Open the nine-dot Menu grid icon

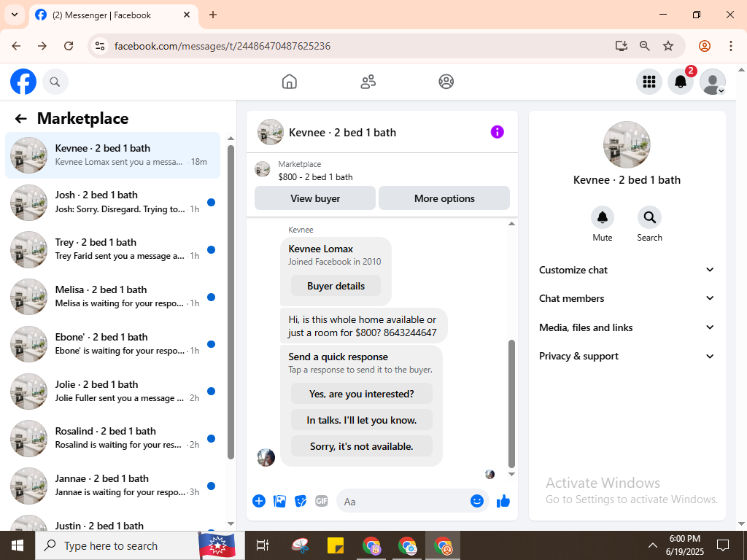[x=649, y=82]
